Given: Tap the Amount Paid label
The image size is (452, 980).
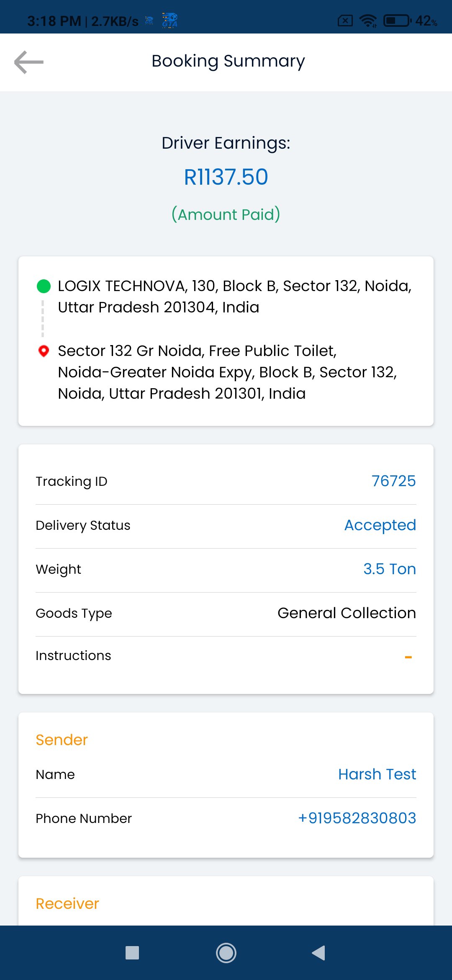Looking at the screenshot, I should tap(226, 214).
